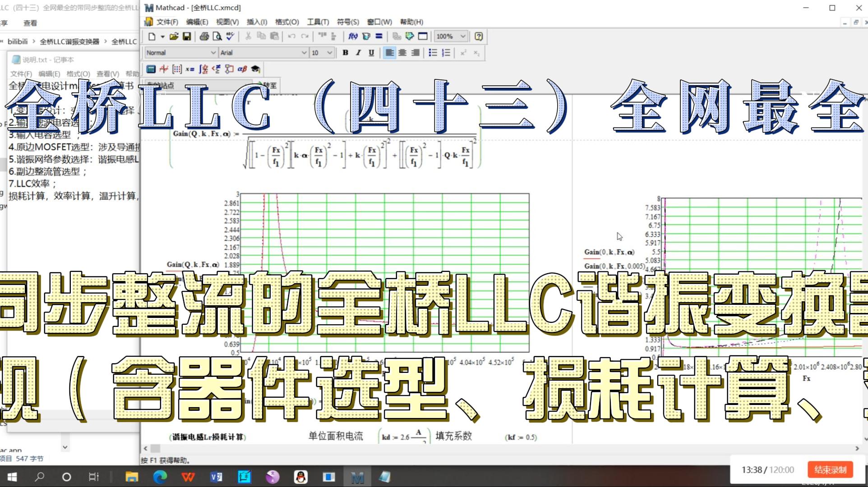Open the 插入(I) menu
Image resolution: width=868 pixels, height=487 pixels.
pyautogui.click(x=257, y=22)
